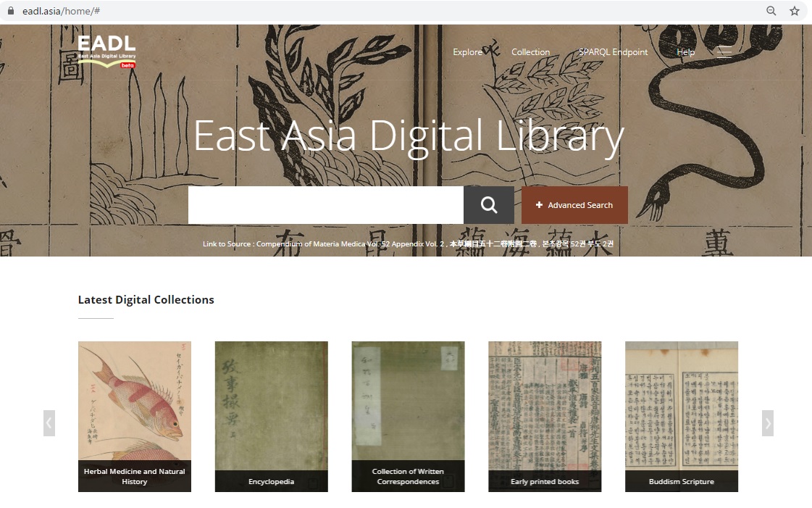
Task: Open the Help menu item
Action: click(685, 52)
